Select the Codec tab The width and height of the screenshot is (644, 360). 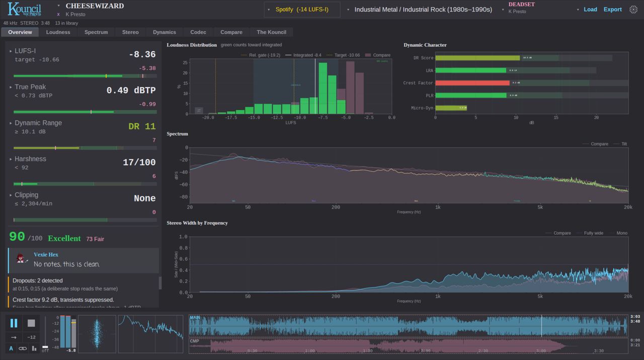(198, 32)
